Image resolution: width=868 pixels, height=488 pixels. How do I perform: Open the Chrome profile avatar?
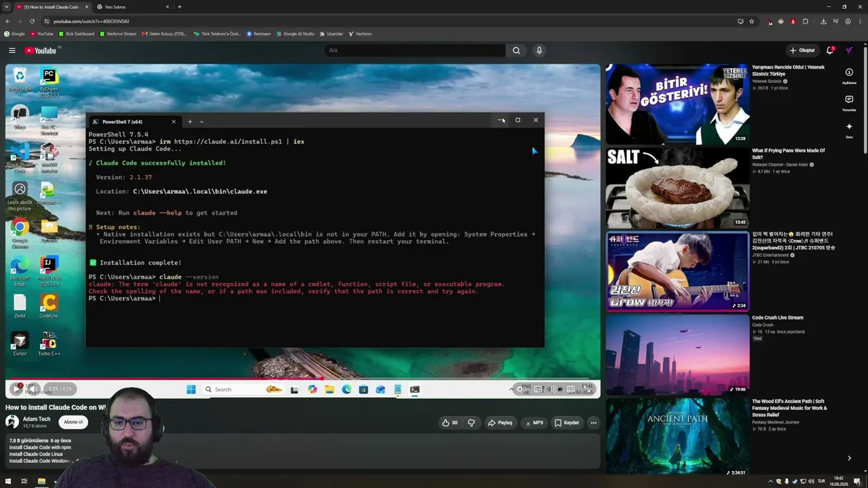point(848,21)
